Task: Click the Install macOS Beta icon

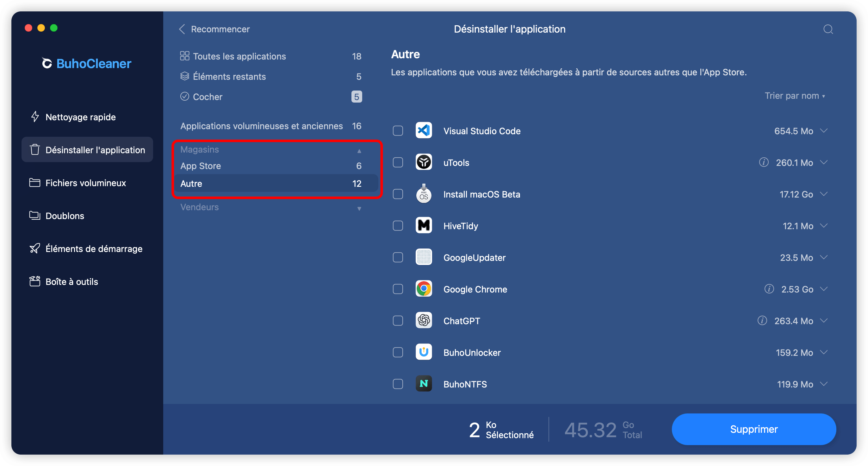Action: tap(424, 193)
